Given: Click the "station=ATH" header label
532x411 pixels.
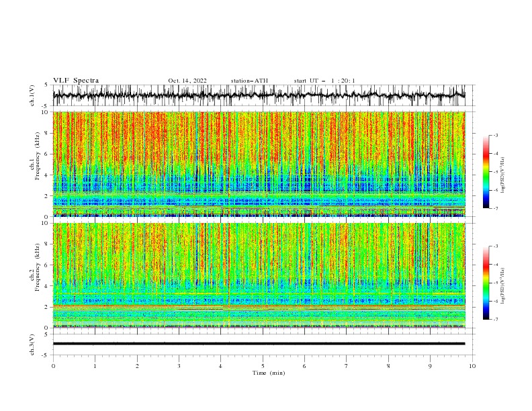Looking at the screenshot, I should 249,81.
